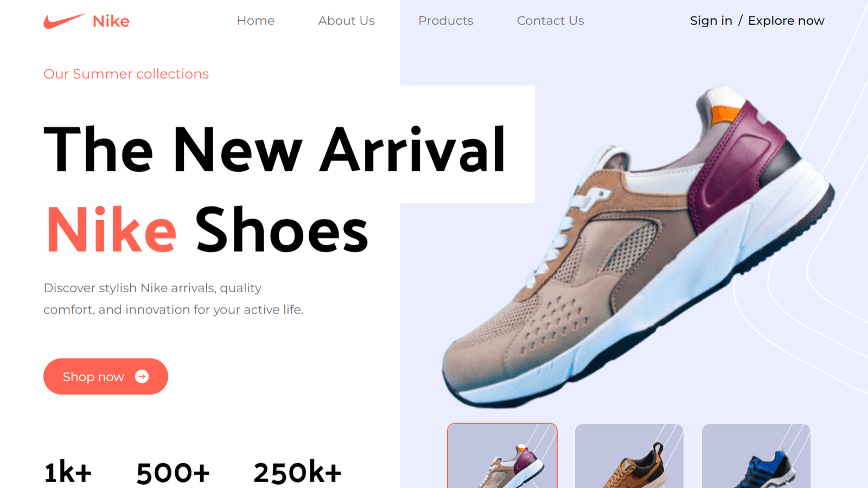Click the red Nike word in the headline
Screen dimensions: 868x488
(x=112, y=230)
